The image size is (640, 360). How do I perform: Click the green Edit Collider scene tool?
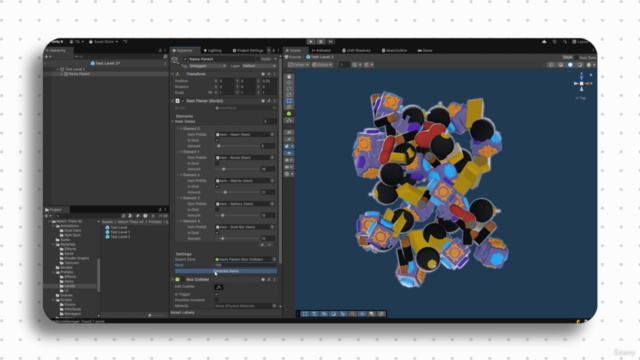click(289, 113)
